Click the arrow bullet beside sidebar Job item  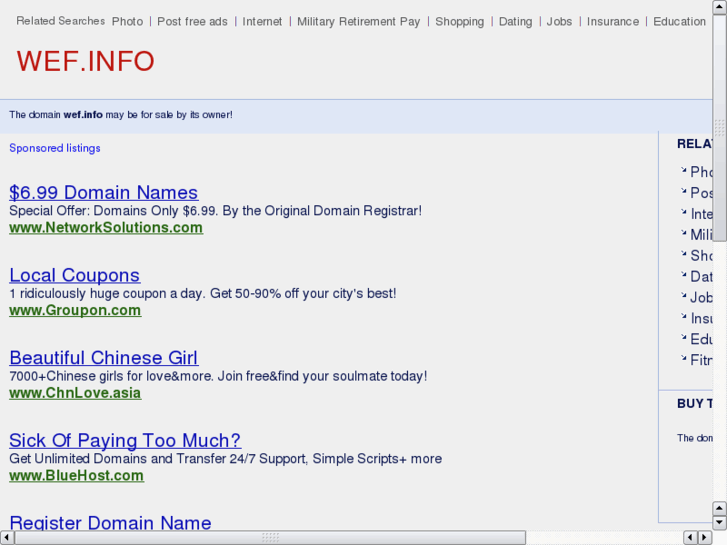[x=683, y=295]
